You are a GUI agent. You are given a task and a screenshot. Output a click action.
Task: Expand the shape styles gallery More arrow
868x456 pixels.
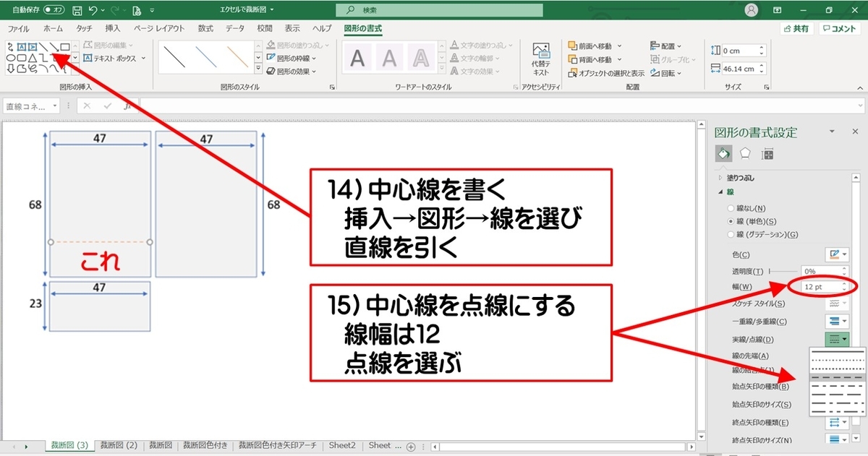tap(258, 69)
